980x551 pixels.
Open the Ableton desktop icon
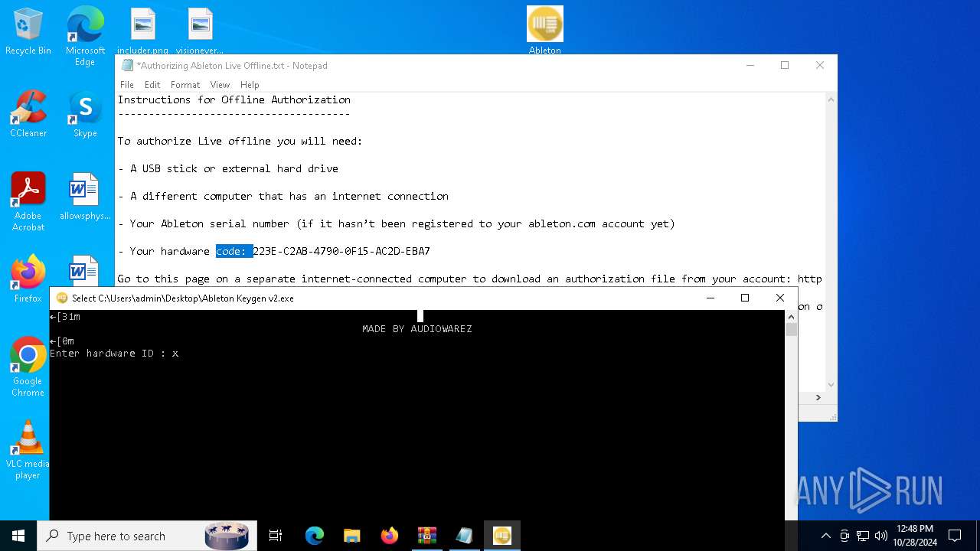(545, 31)
